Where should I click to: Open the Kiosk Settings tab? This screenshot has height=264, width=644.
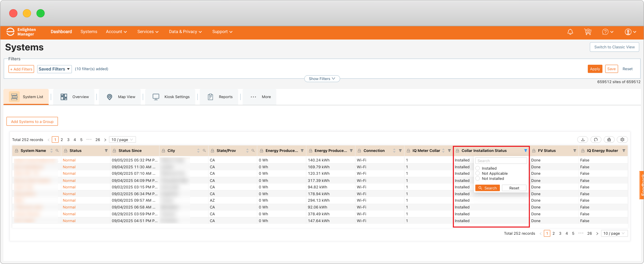[171, 97]
